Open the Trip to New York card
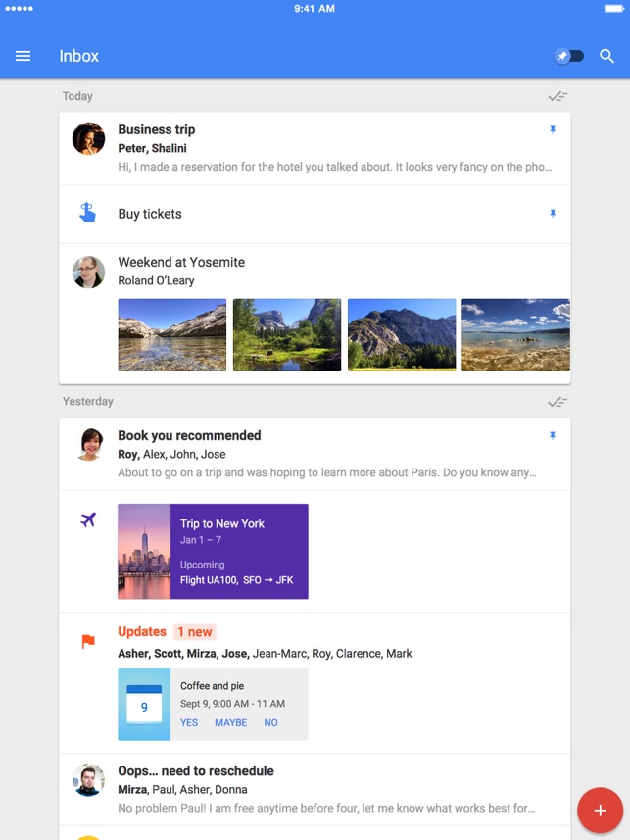 click(x=213, y=551)
